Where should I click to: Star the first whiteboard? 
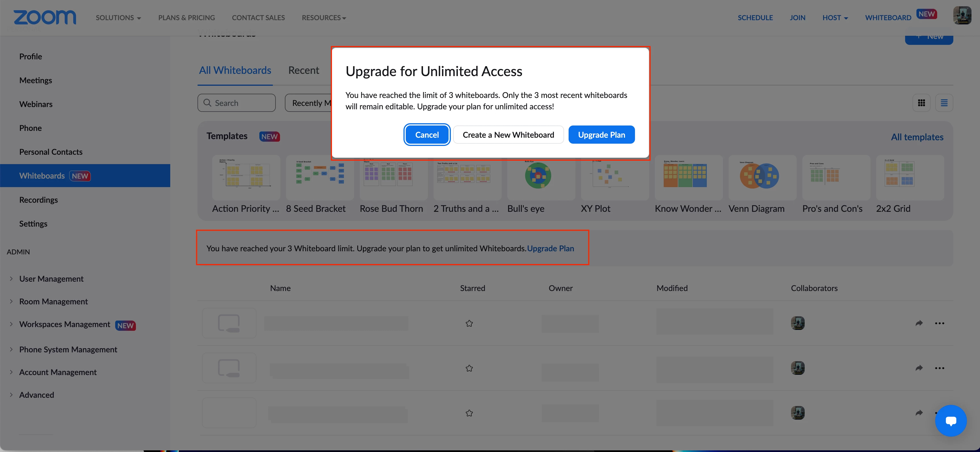[x=469, y=323]
